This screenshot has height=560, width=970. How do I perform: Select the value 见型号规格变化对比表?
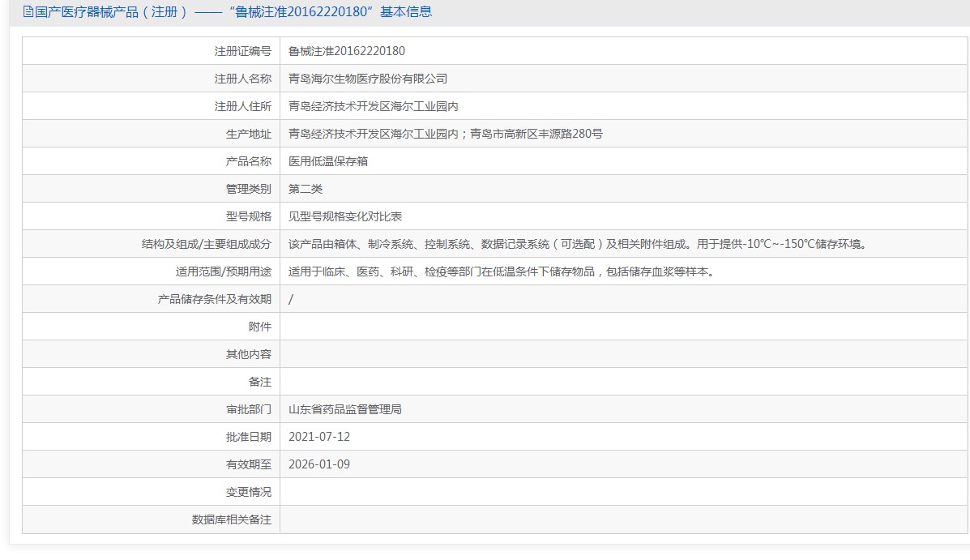coord(345,216)
